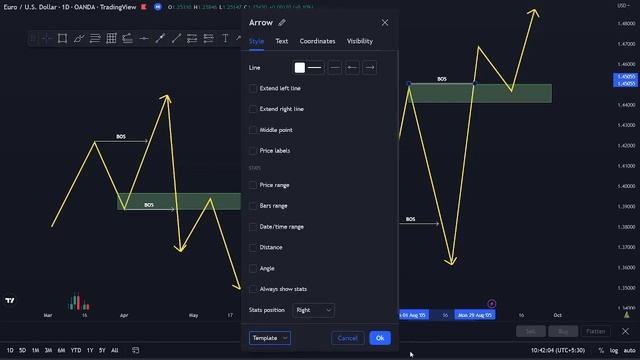Screen dimensions: 640x360
Task: Check the Distance stats option
Action: pos(253,247)
